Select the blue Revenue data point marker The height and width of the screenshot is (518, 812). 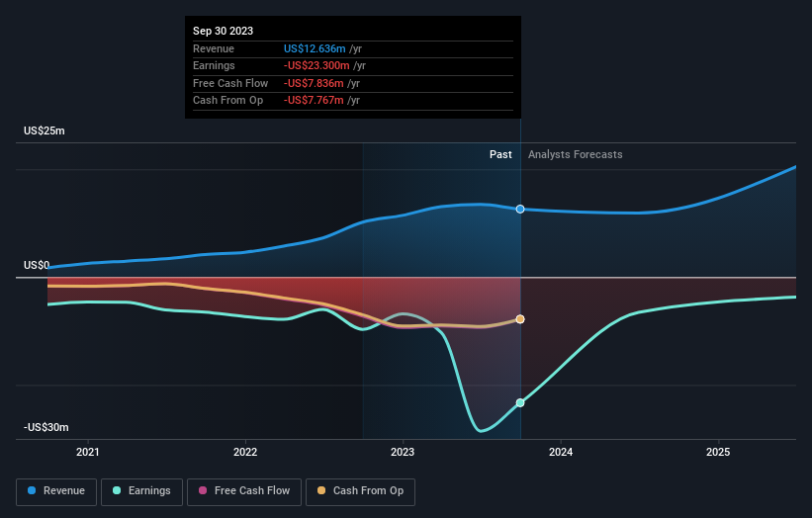[520, 209]
